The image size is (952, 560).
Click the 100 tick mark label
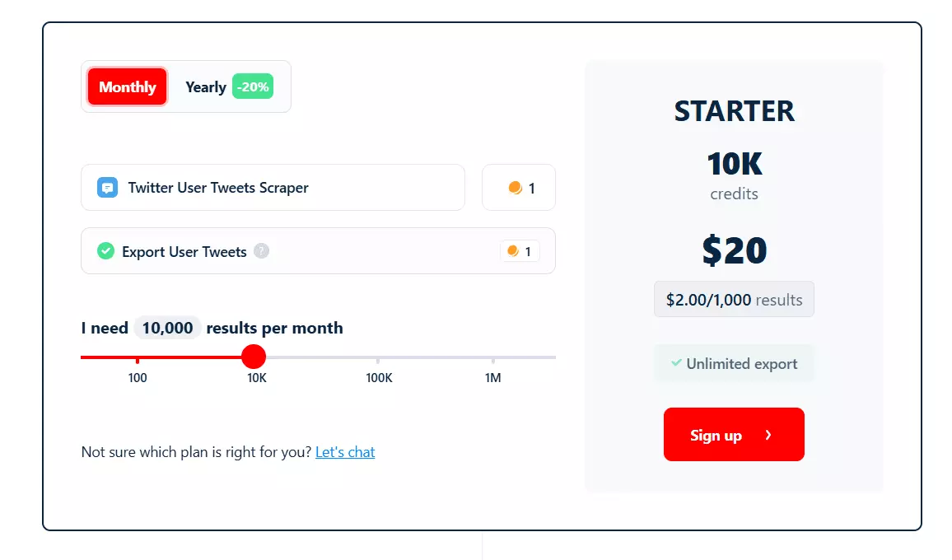point(137,378)
